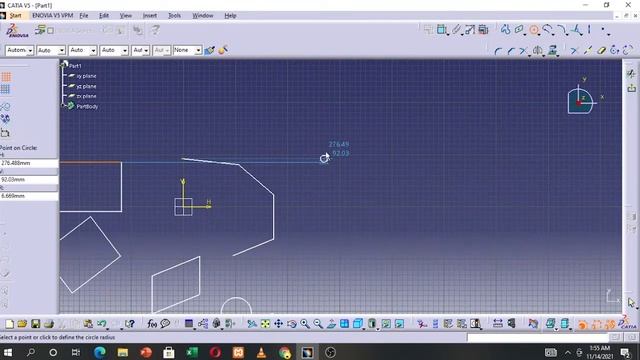Image resolution: width=640 pixels, height=360 pixels.
Task: Select Part1 in the specification tree
Action: click(75, 66)
